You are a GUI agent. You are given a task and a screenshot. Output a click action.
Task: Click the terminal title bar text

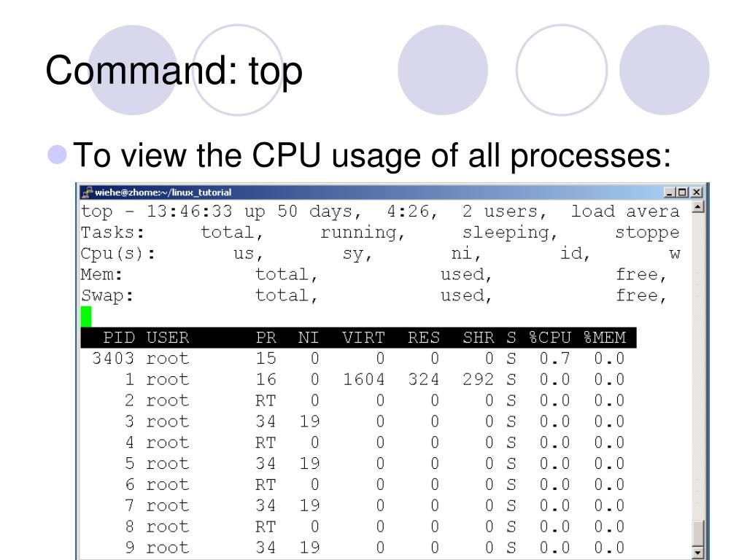coord(163,192)
